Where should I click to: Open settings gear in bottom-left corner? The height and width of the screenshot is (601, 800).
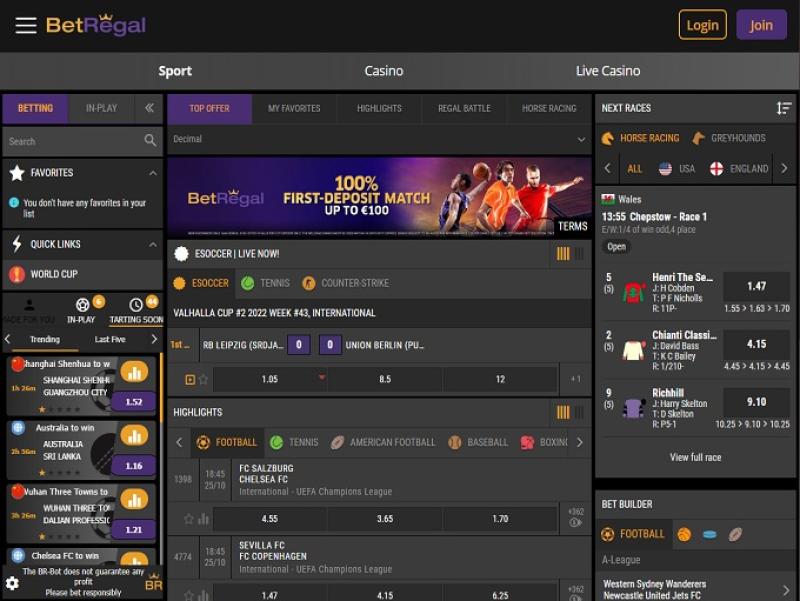coord(12,583)
